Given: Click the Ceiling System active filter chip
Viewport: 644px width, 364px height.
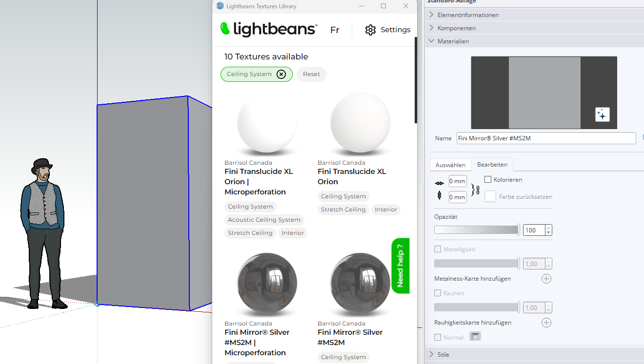Looking at the screenshot, I should tap(257, 74).
